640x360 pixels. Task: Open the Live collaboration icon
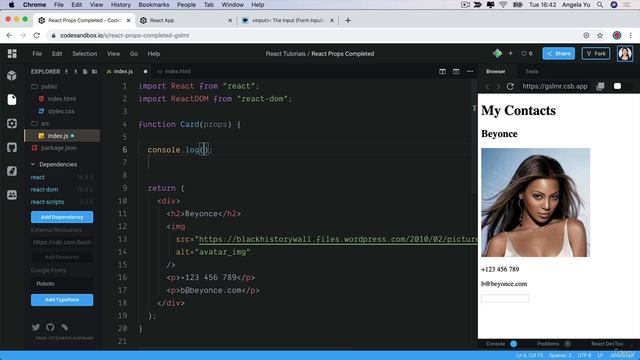pos(12,195)
